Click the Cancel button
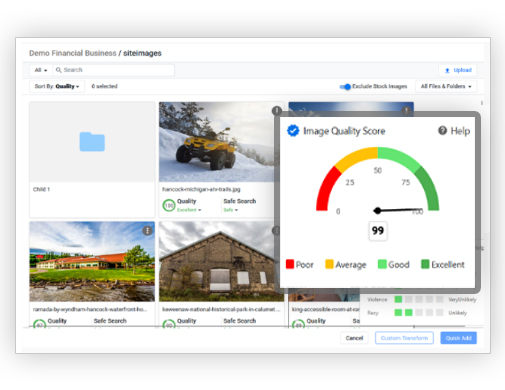505x390 pixels. pos(354,338)
